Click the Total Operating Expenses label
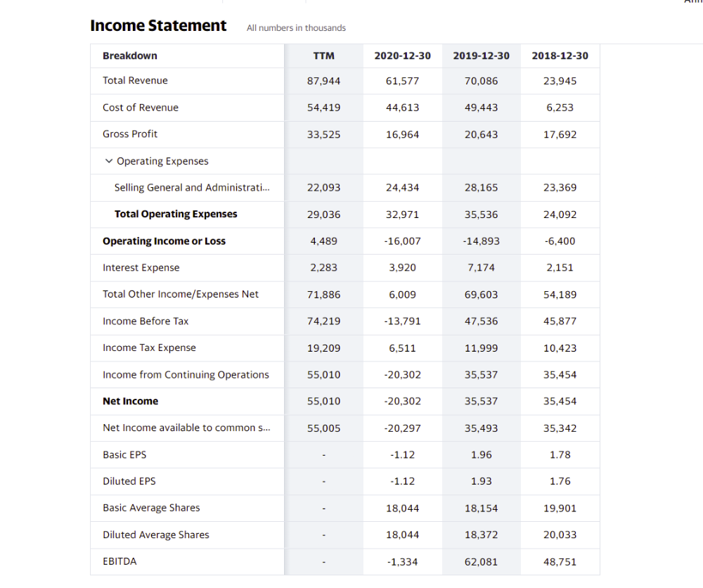The width and height of the screenshot is (703, 588). tap(176, 214)
